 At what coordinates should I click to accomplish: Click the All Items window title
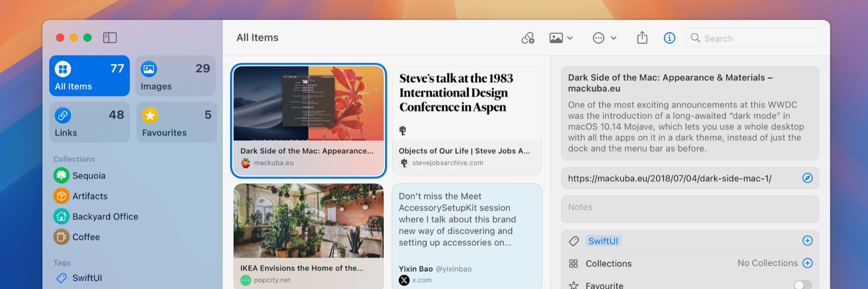coord(258,38)
